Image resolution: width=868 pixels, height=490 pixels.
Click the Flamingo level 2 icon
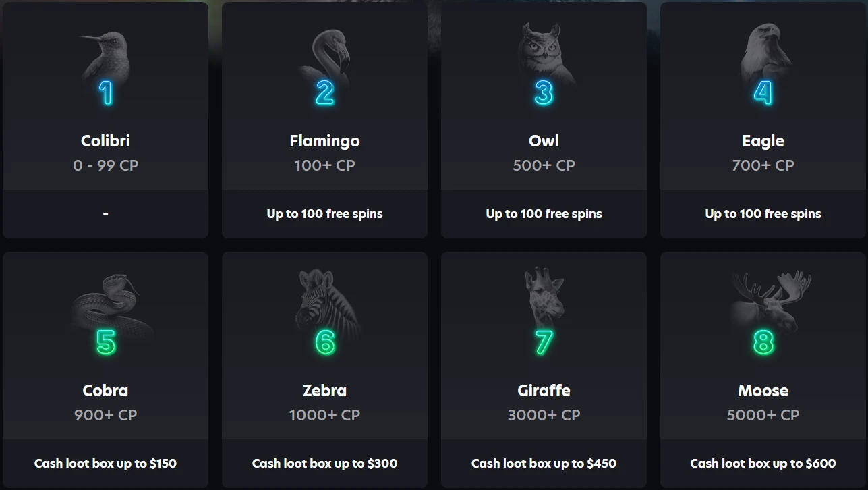point(324,70)
